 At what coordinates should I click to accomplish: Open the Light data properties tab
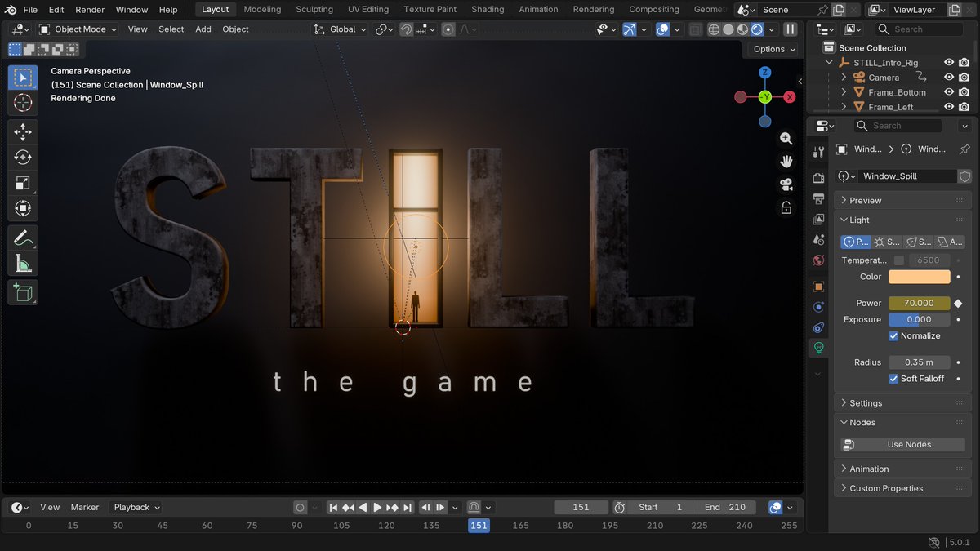818,348
